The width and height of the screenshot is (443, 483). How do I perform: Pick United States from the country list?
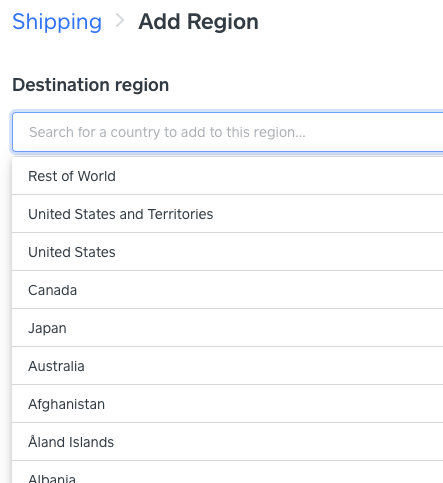pyautogui.click(x=228, y=252)
